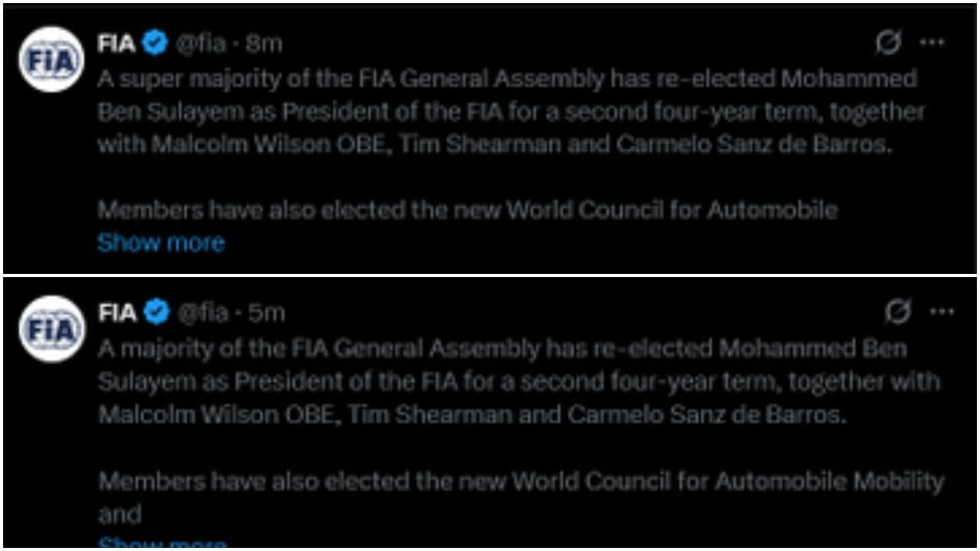Expand the top tweet via Show more
Screen dimensions: 980x551
(x=160, y=243)
